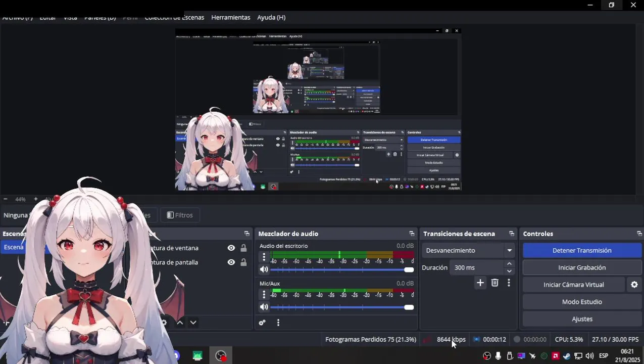
Task: Click the USB safely-remove tray icon
Action: click(510, 356)
